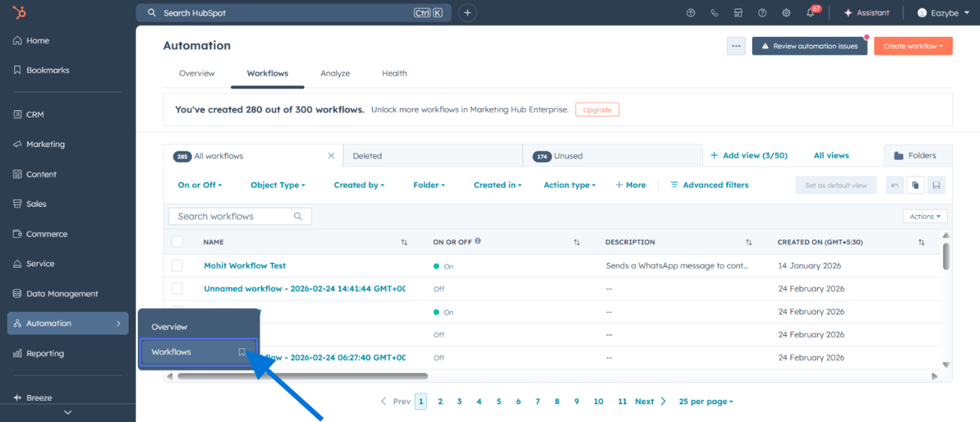980x422 pixels.
Task: Open the Reporting sidebar section
Action: coord(38,353)
